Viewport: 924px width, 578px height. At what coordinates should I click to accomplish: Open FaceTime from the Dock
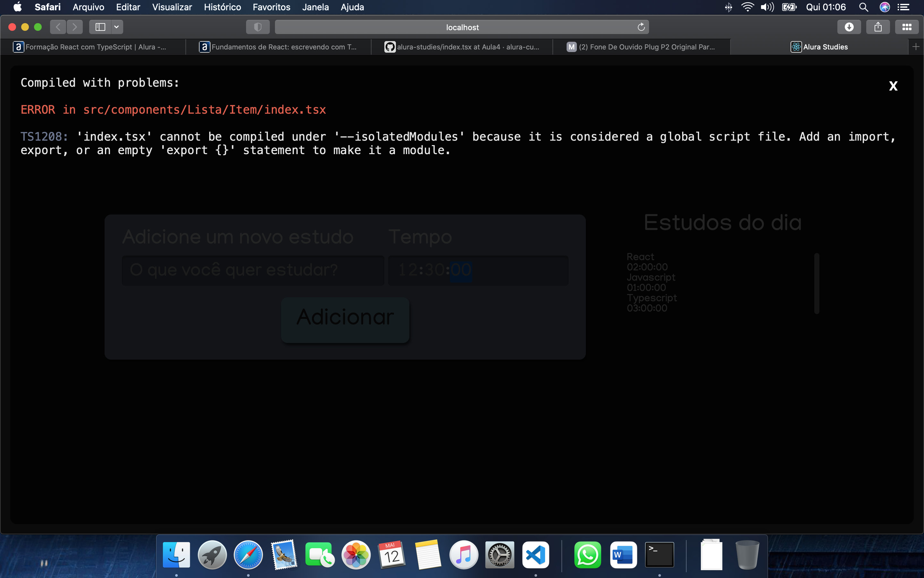click(x=320, y=555)
